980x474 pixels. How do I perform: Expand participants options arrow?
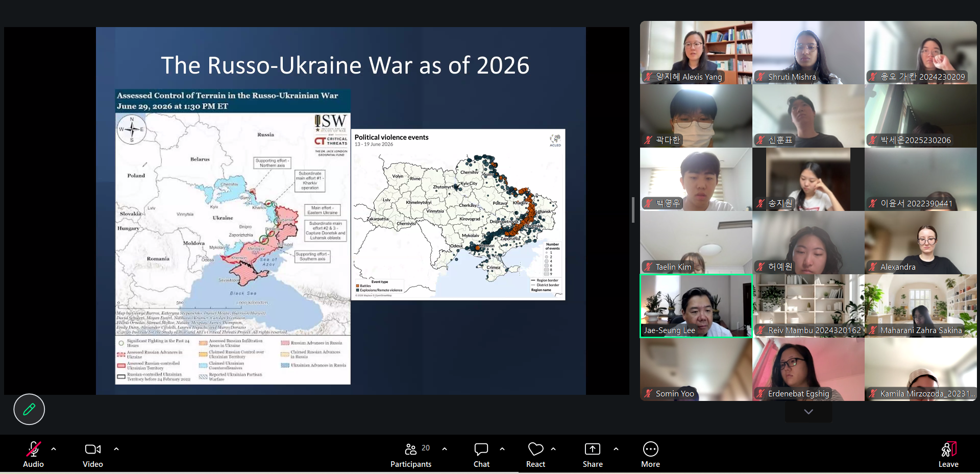(x=445, y=449)
